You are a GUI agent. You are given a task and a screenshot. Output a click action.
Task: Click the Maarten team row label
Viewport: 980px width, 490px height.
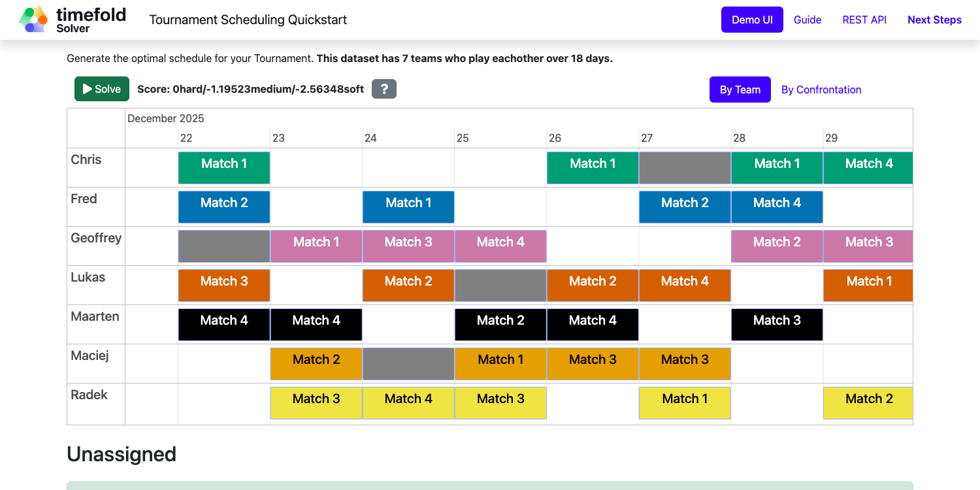95,317
